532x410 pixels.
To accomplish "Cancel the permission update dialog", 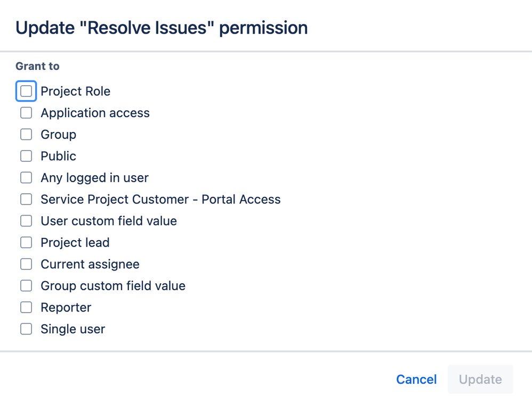I will click(416, 379).
